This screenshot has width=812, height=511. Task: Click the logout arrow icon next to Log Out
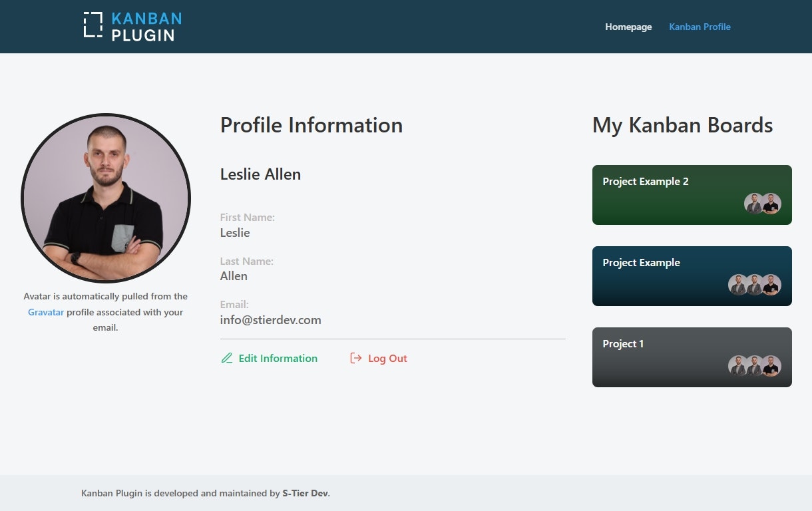click(x=355, y=358)
